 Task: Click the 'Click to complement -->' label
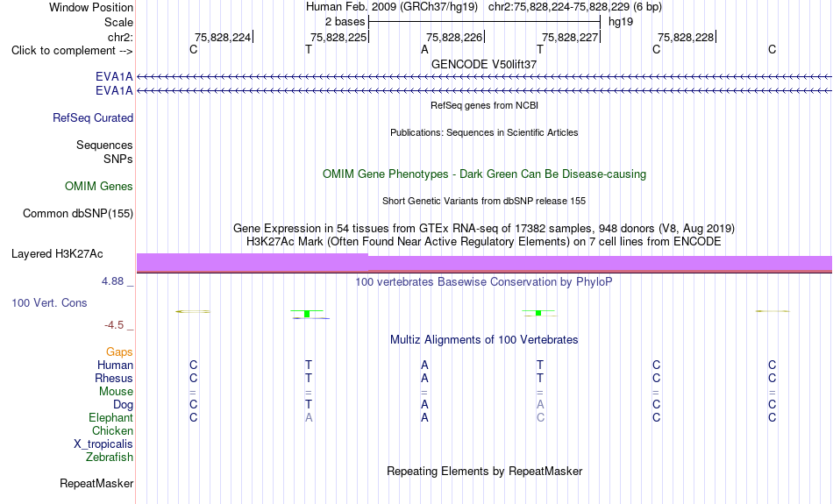(72, 51)
